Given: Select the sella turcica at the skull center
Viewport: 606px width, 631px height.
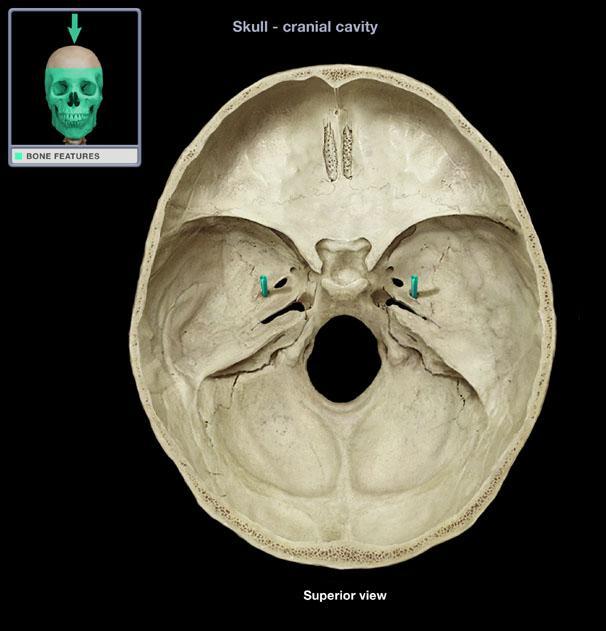Looking at the screenshot, I should click(x=343, y=263).
